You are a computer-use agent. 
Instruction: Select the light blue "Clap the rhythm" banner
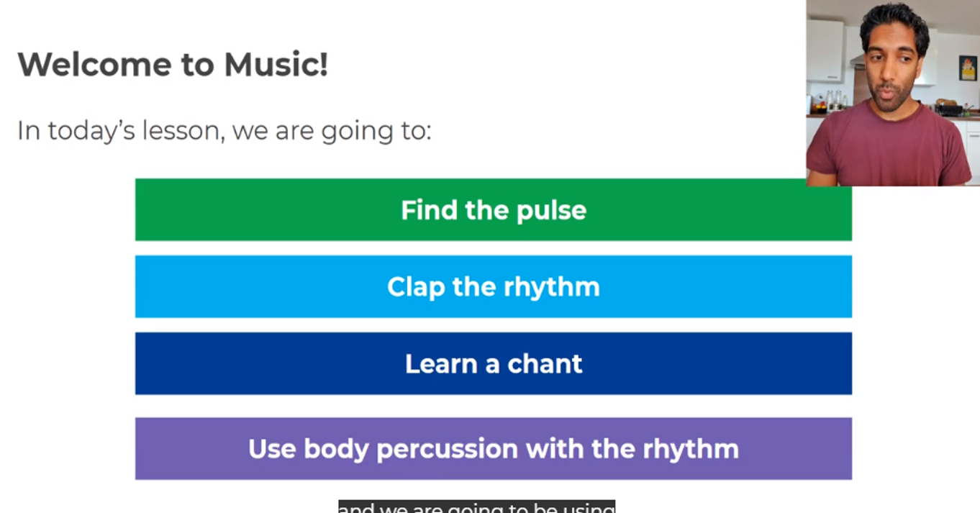pos(493,286)
